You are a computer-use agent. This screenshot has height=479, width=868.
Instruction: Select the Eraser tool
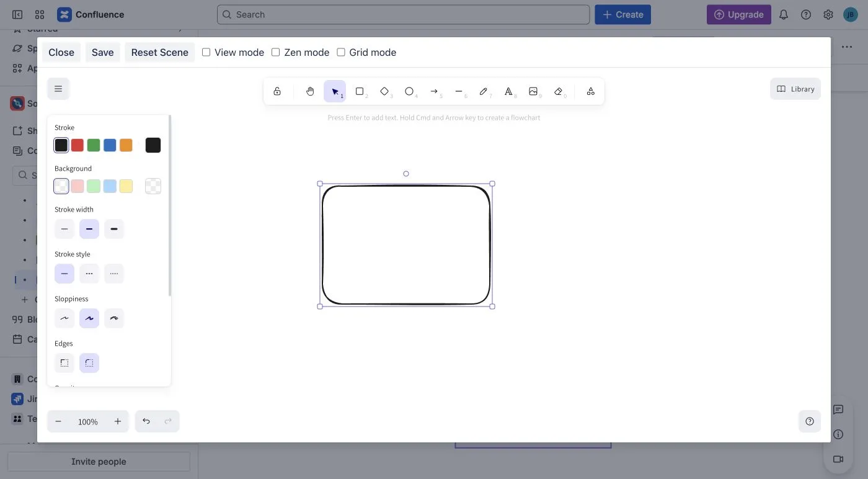coord(558,91)
